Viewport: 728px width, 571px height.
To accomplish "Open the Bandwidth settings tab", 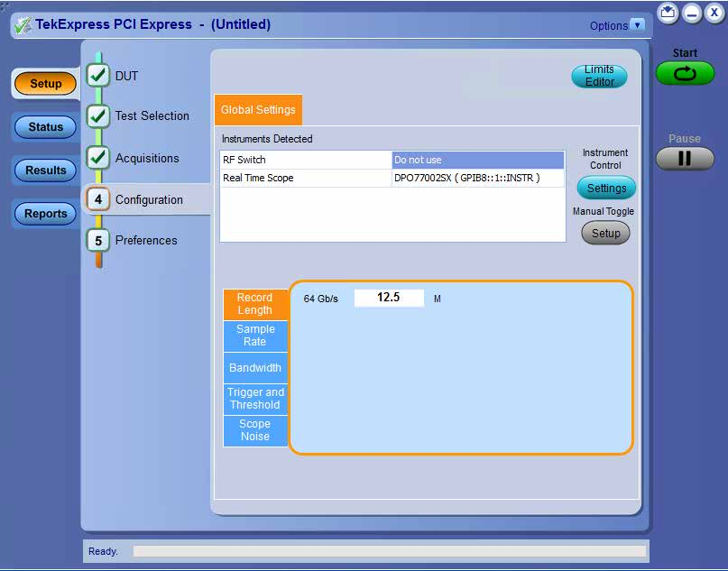I will click(255, 368).
